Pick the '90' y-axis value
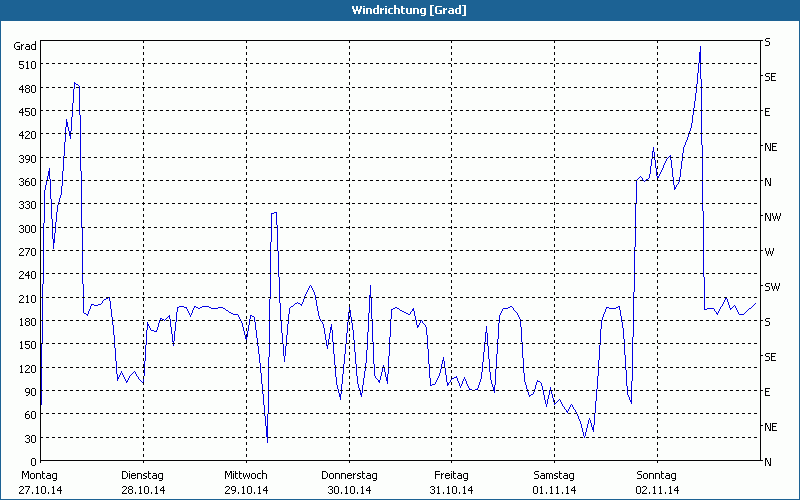This screenshot has height=500, width=800. point(31,392)
